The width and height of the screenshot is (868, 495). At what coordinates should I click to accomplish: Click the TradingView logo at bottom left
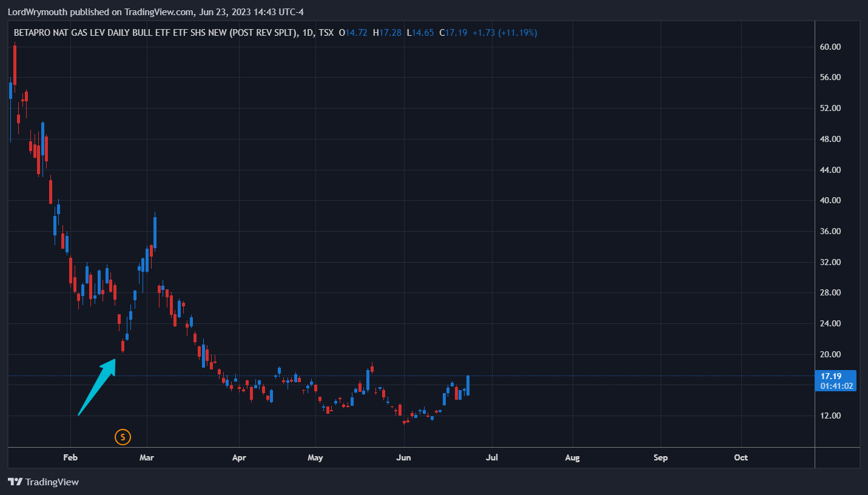point(44,482)
